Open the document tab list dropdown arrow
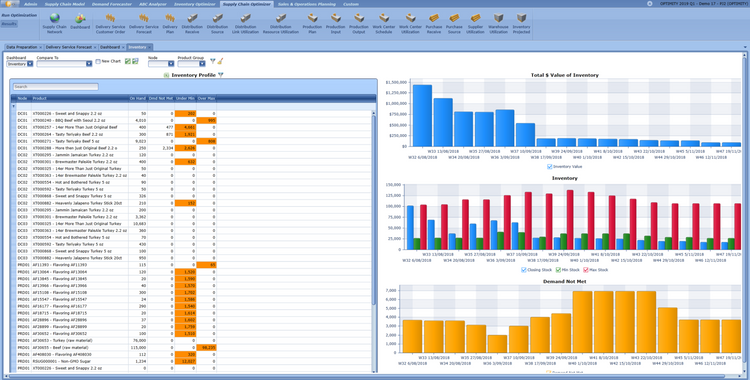The image size is (750, 380). pyautogui.click(x=745, y=47)
